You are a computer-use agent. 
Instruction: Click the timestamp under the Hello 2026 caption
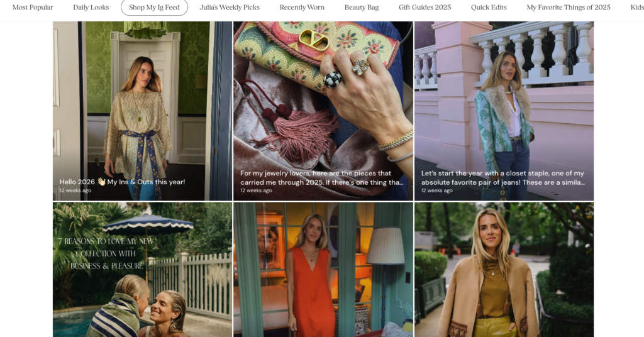(x=75, y=191)
